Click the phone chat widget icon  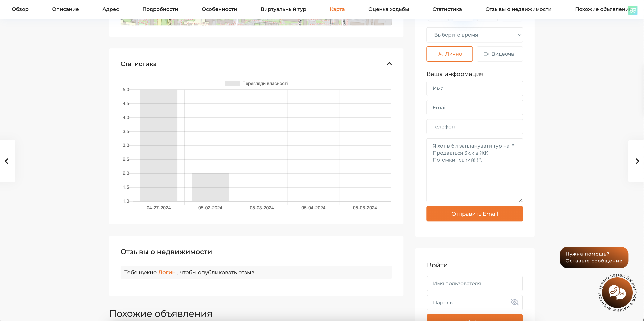pos(617,292)
